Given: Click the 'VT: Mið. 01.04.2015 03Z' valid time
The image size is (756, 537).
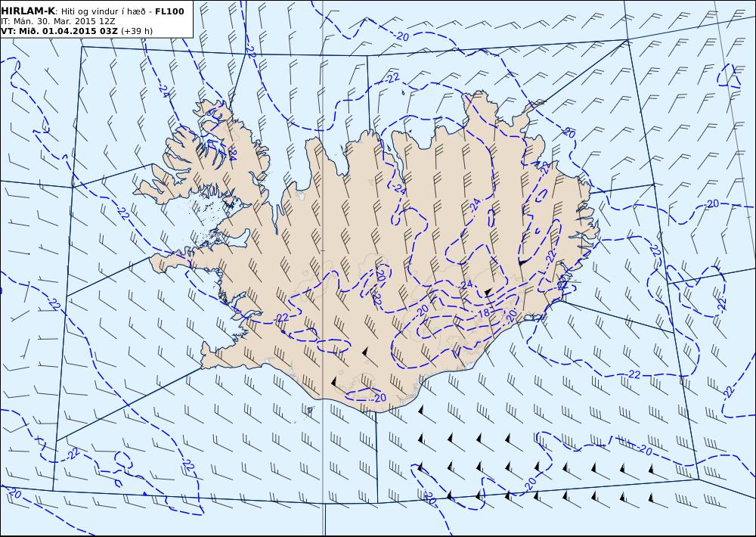Looking at the screenshot, I should click(x=59, y=31).
